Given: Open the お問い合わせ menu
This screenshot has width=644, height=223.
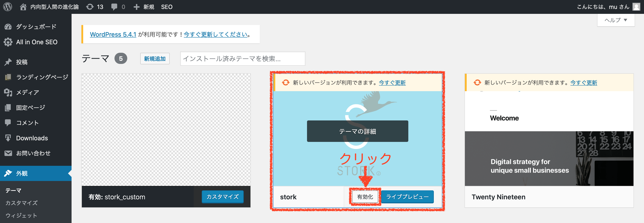Looking at the screenshot, I should tap(36, 153).
